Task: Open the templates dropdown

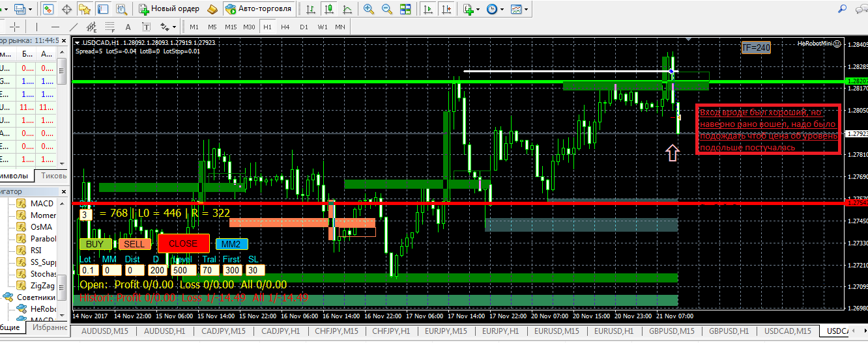Action: click(519, 9)
